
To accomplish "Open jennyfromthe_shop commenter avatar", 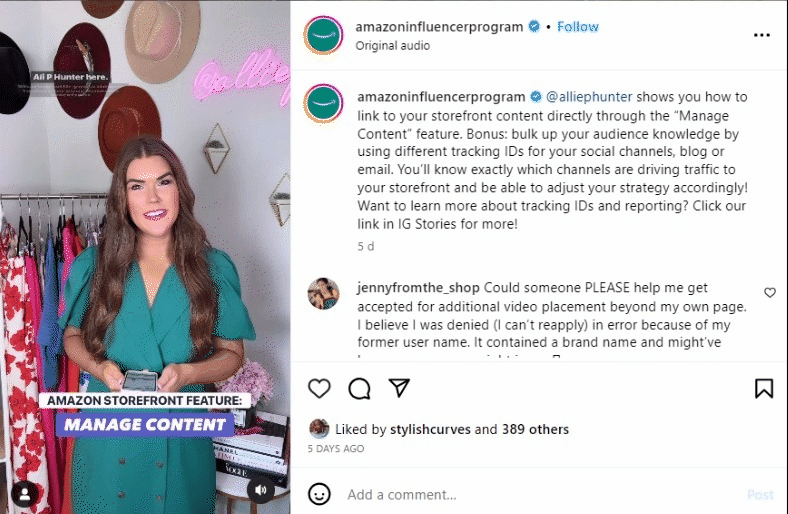I will [323, 293].
